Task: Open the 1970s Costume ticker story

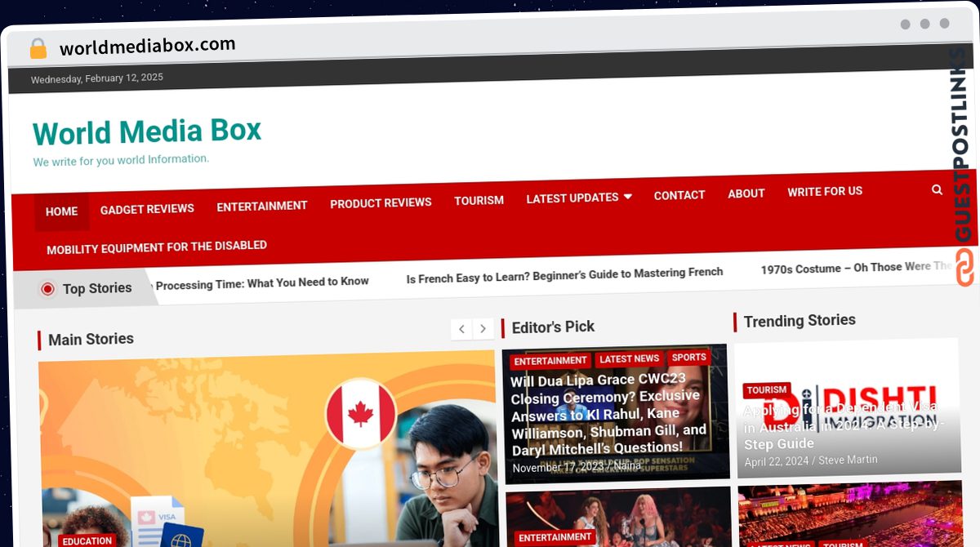Action: (857, 267)
